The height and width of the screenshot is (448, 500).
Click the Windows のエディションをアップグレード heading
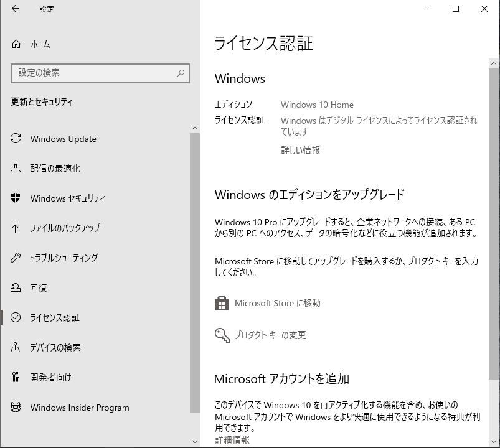coord(309,194)
